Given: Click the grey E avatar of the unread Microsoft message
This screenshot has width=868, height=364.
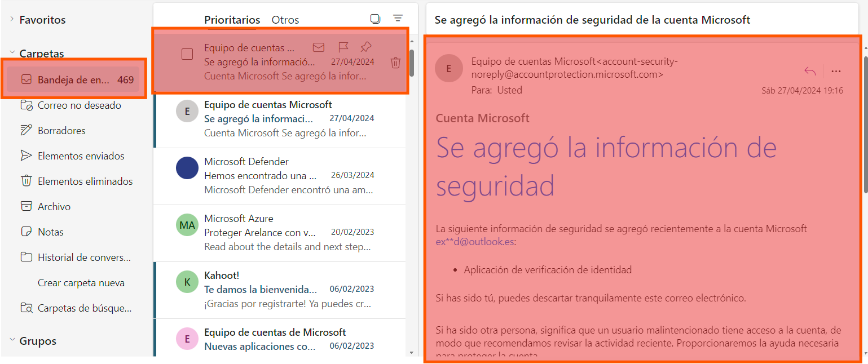Looking at the screenshot, I should pyautogui.click(x=187, y=111).
